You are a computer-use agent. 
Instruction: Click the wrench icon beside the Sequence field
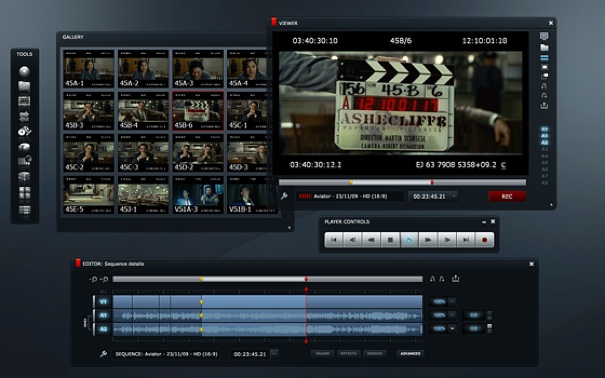pyautogui.click(x=103, y=354)
